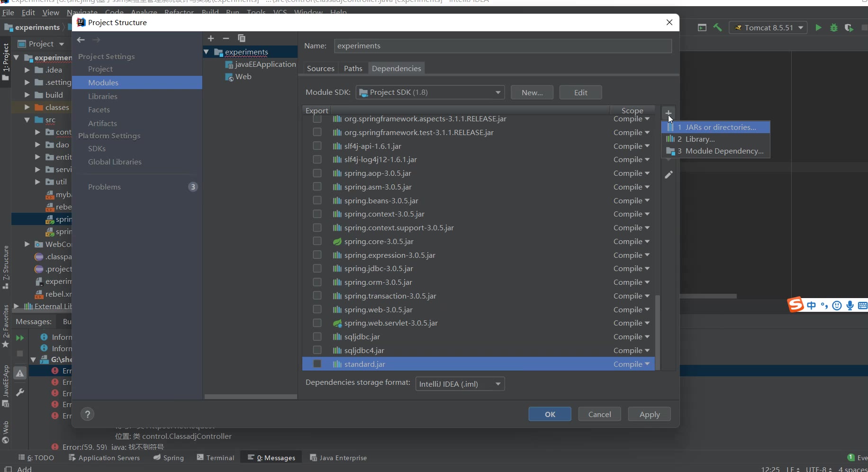Toggle export checkbox for spring.orm-3.0.5.jar
Viewport: 868px width, 472px height.
[x=317, y=282]
